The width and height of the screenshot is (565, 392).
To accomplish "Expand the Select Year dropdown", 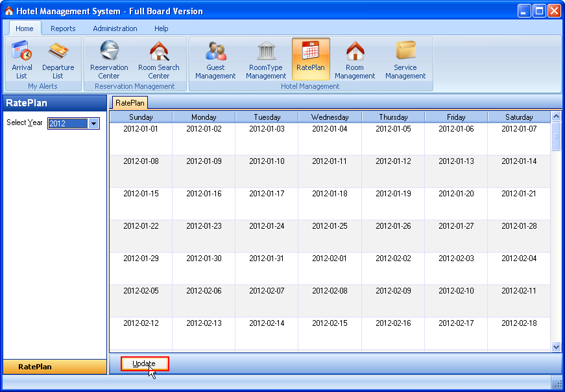I will [93, 124].
